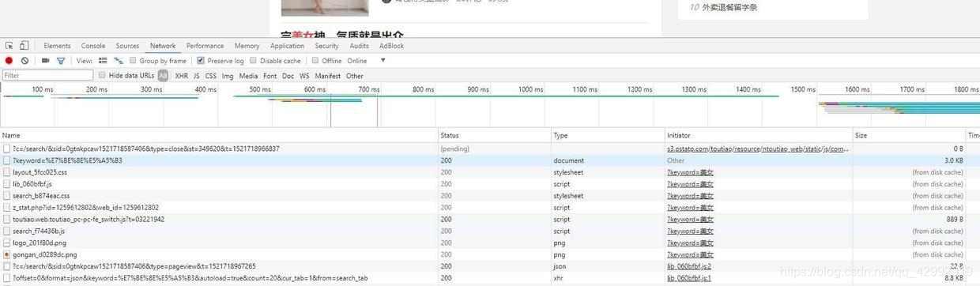This screenshot has width=980, height=286.
Task: Open lib_060bfbf.js:2 initiator link
Action: [689, 267]
